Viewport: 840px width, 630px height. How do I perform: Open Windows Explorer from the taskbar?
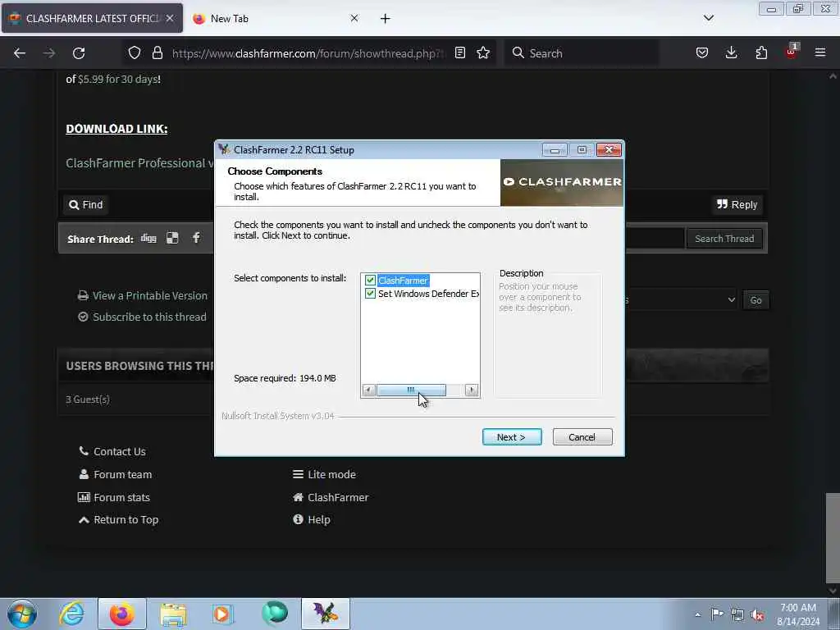point(173,614)
